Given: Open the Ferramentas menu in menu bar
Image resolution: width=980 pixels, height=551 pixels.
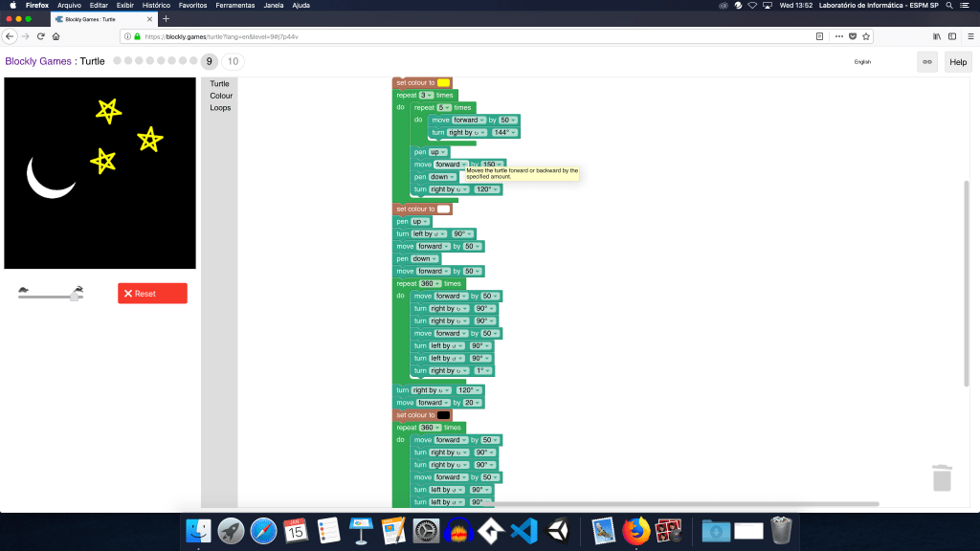Looking at the screenshot, I should 234,6.
